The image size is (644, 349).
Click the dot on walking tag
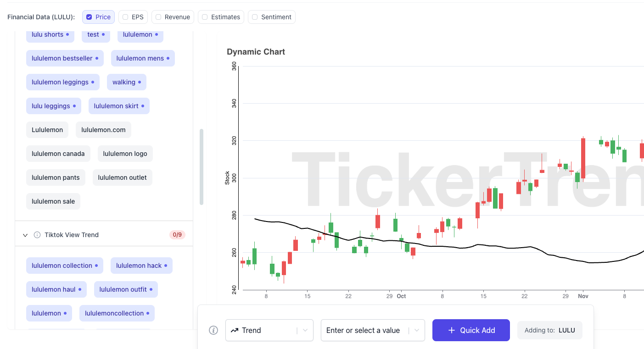[140, 82]
